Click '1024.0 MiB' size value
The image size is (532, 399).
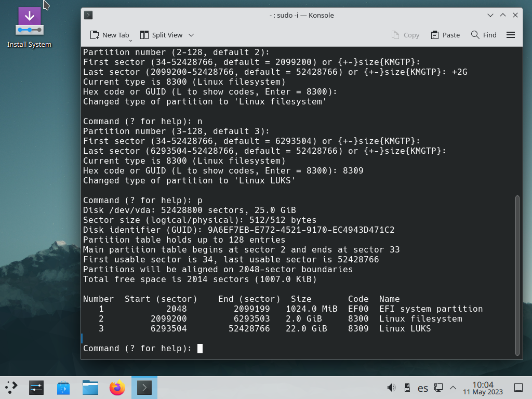[312, 309]
